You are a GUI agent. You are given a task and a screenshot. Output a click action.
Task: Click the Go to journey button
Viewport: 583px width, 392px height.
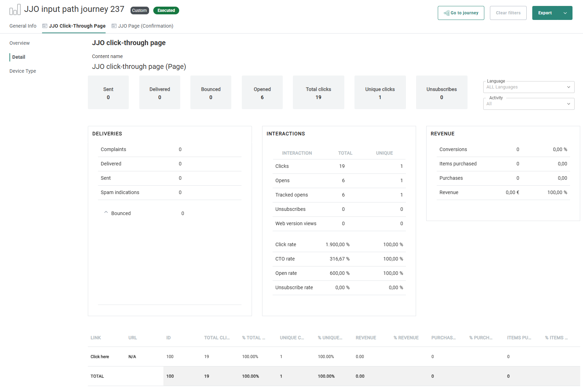tap(461, 13)
